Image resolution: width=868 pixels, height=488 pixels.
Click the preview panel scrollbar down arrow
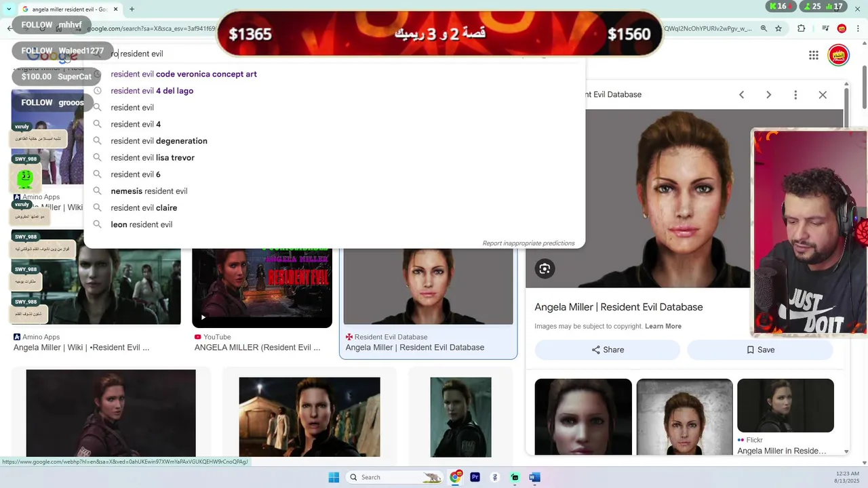pyautogui.click(x=846, y=451)
